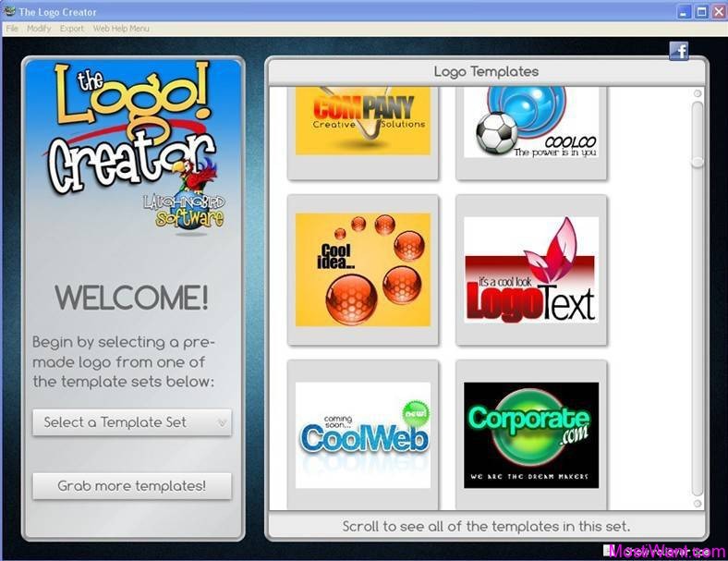
Task: Choose the Company Creative Solutions template
Action: pos(362,133)
